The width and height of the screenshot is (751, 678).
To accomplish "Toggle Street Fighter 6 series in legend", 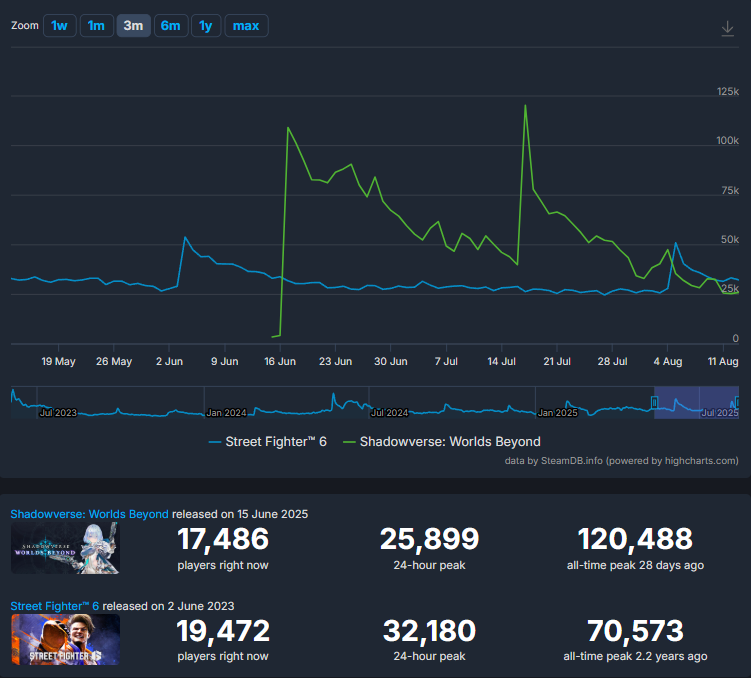I will [268, 441].
